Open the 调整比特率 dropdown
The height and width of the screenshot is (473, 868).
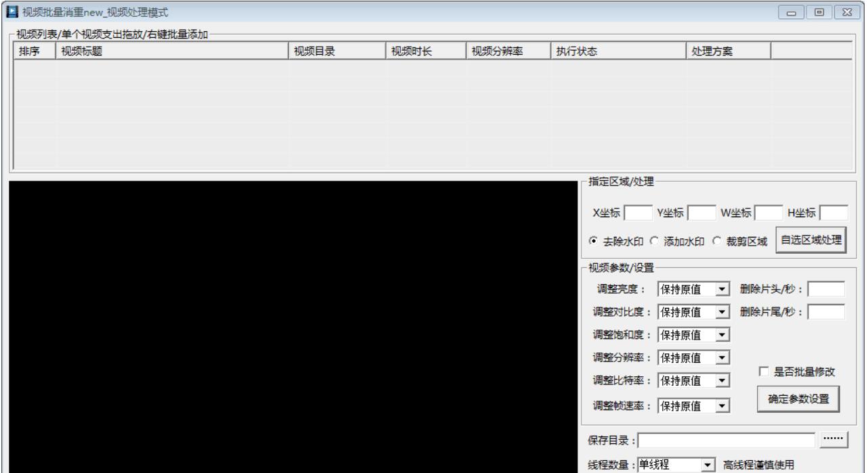722,382
